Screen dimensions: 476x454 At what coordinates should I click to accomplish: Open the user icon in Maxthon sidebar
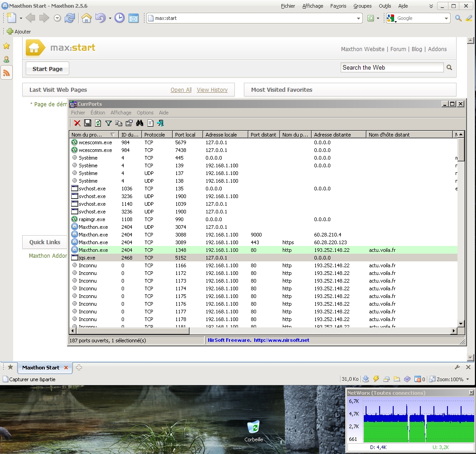[x=6, y=59]
